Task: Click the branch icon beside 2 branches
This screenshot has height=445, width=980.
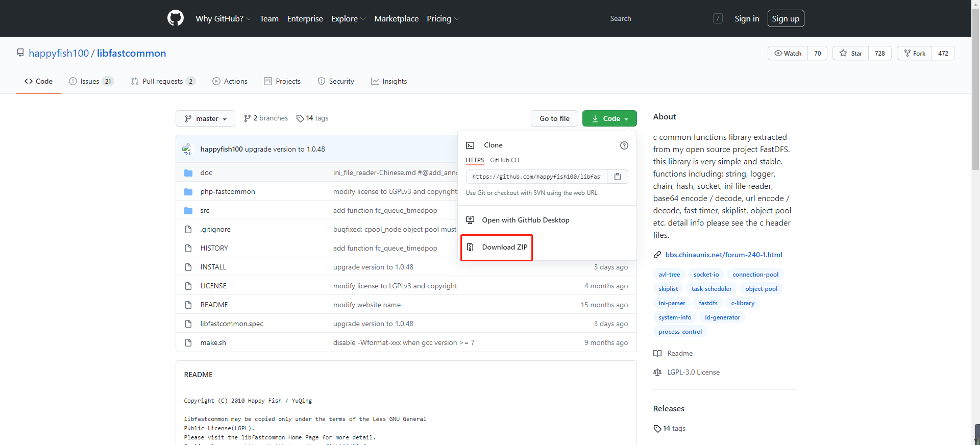Action: 248,118
